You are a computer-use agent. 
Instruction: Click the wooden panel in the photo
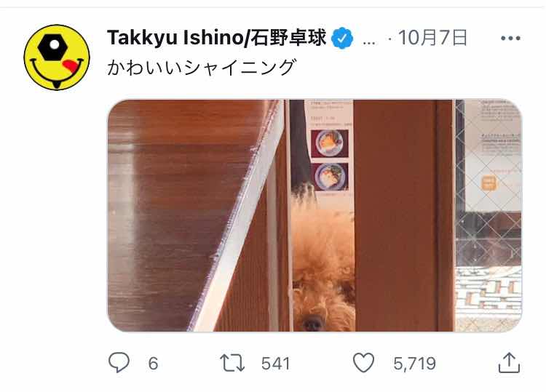(x=404, y=216)
